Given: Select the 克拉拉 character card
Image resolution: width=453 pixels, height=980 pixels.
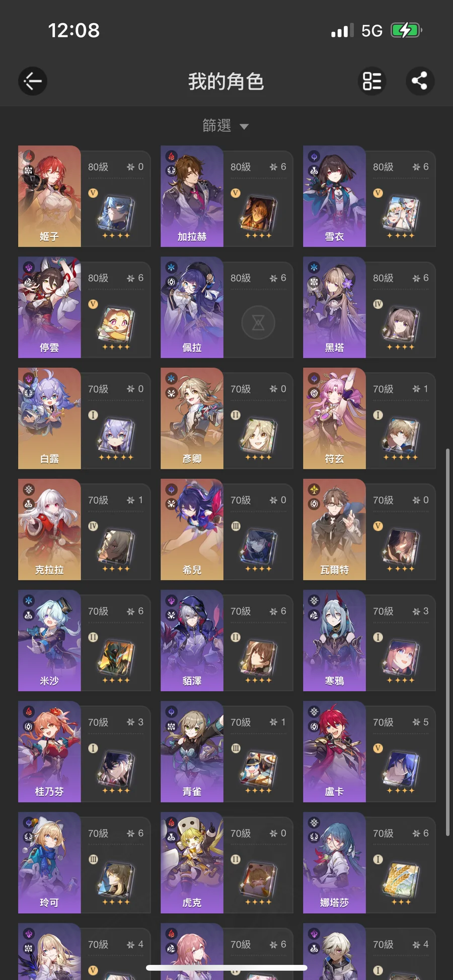Looking at the screenshot, I should 84,529.
